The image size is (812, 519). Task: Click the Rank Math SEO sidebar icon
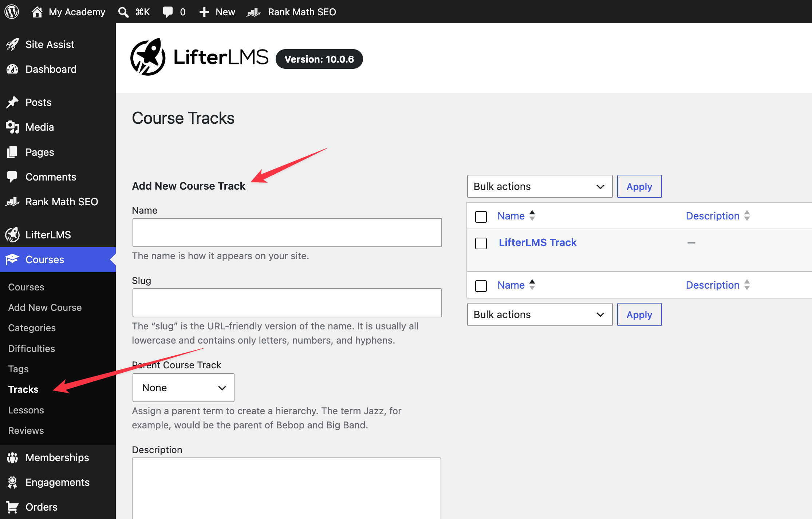(12, 202)
